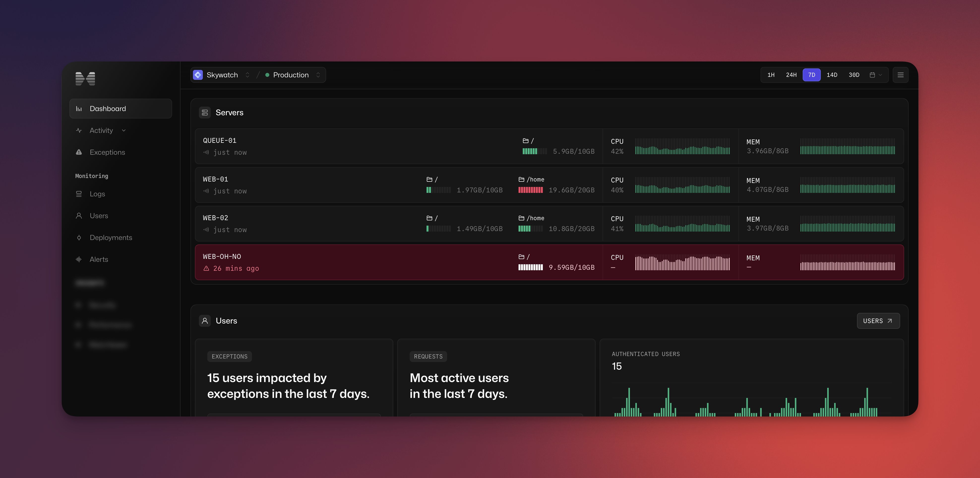The height and width of the screenshot is (478, 980).
Task: Click the Servers section icon
Action: (x=205, y=113)
